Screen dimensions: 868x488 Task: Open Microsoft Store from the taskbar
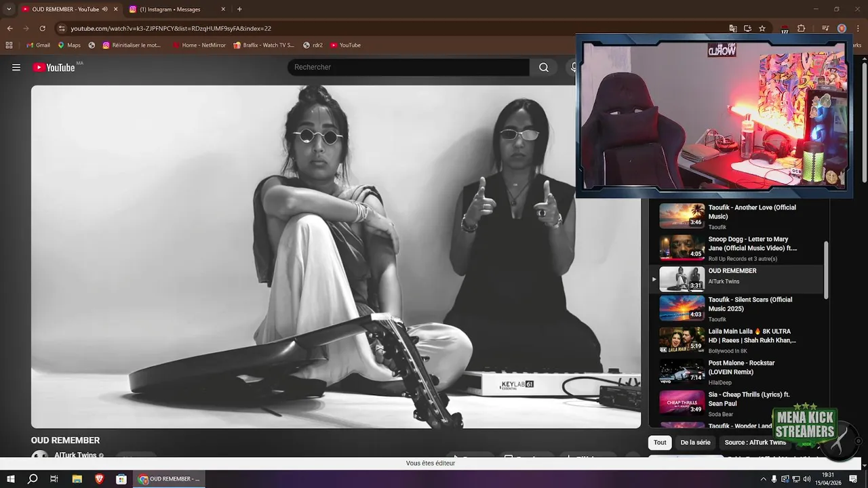[x=121, y=479]
